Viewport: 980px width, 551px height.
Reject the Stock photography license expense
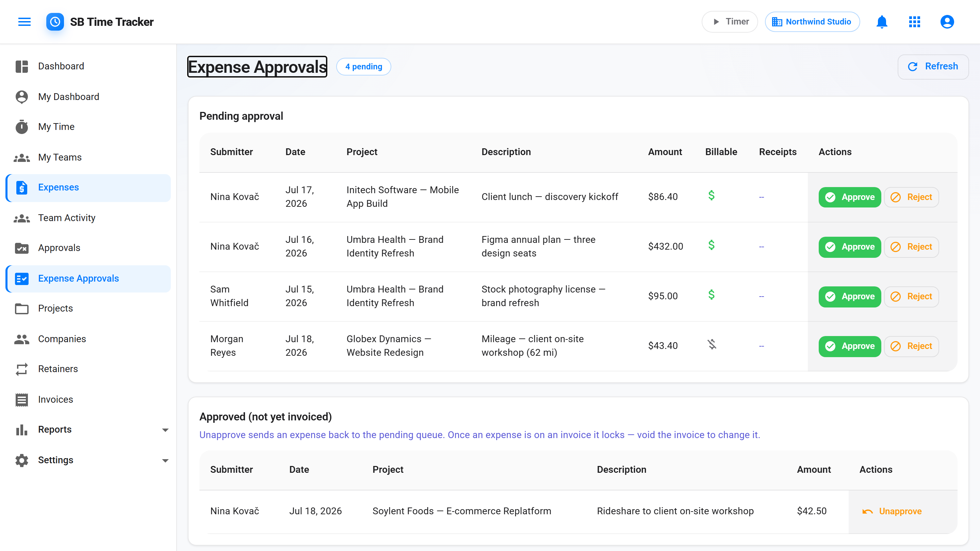tap(912, 297)
